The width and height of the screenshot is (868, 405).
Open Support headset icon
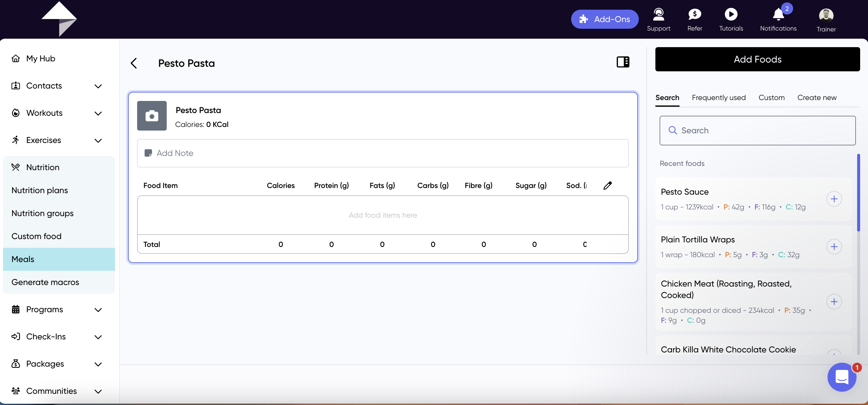[x=658, y=14]
